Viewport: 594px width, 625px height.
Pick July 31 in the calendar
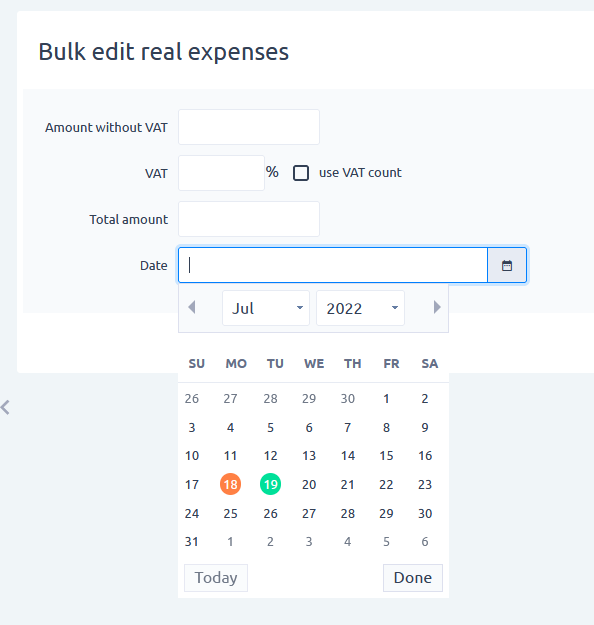[x=192, y=542]
